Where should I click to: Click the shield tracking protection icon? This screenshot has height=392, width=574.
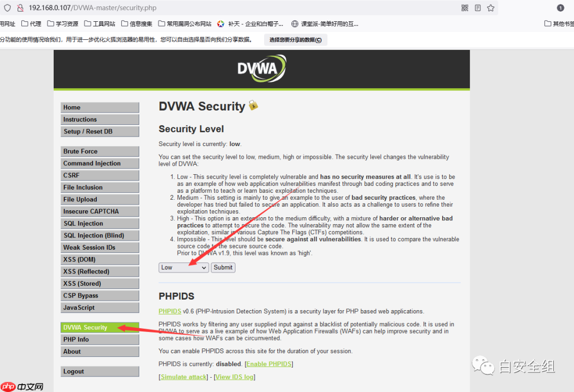click(x=7, y=7)
